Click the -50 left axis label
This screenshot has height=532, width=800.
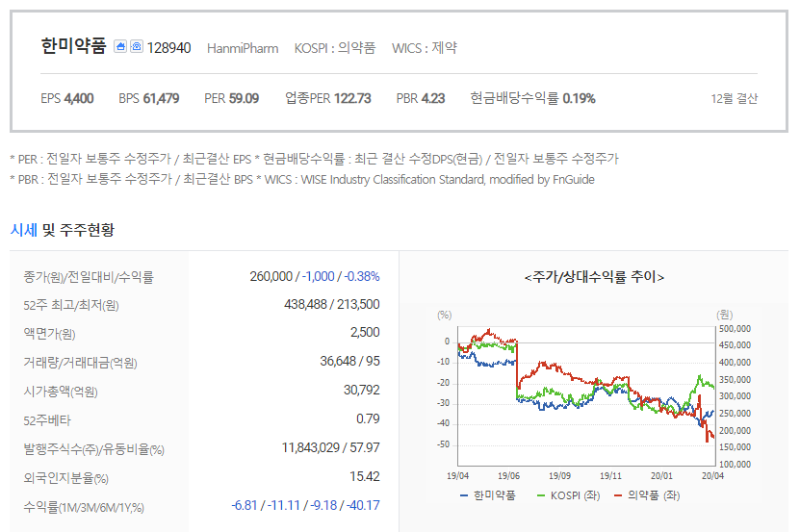443,444
